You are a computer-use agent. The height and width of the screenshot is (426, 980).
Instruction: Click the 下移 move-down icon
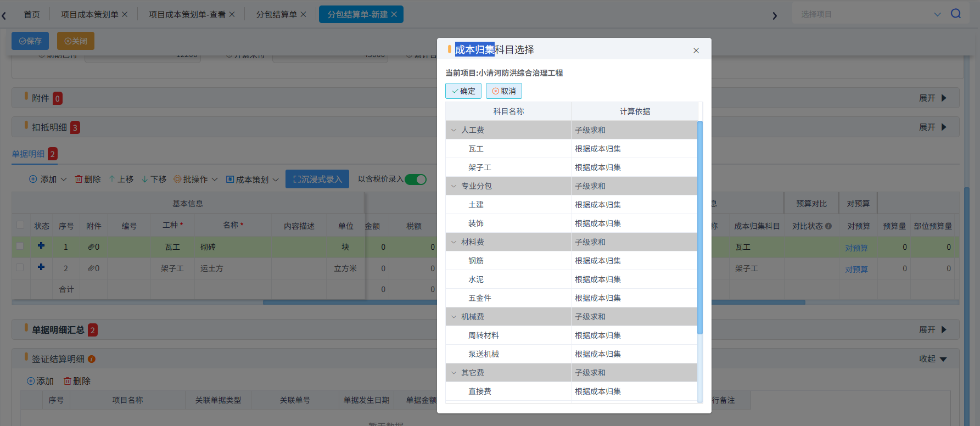pyautogui.click(x=145, y=179)
